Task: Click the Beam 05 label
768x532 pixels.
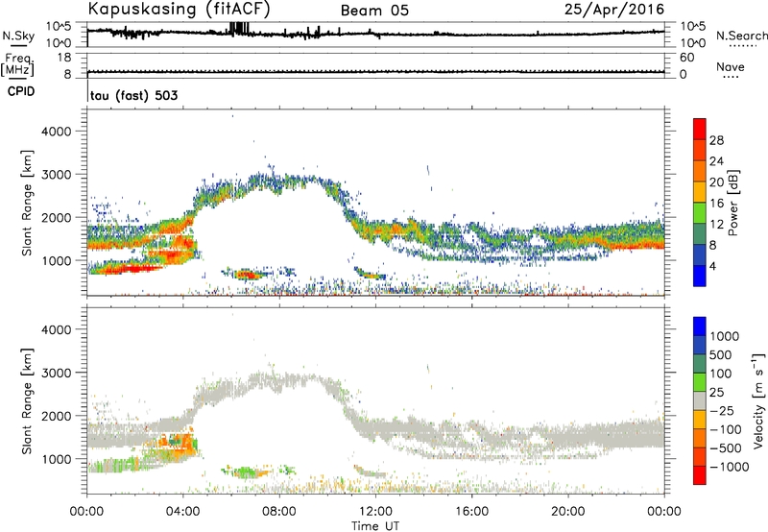Action: click(x=374, y=11)
